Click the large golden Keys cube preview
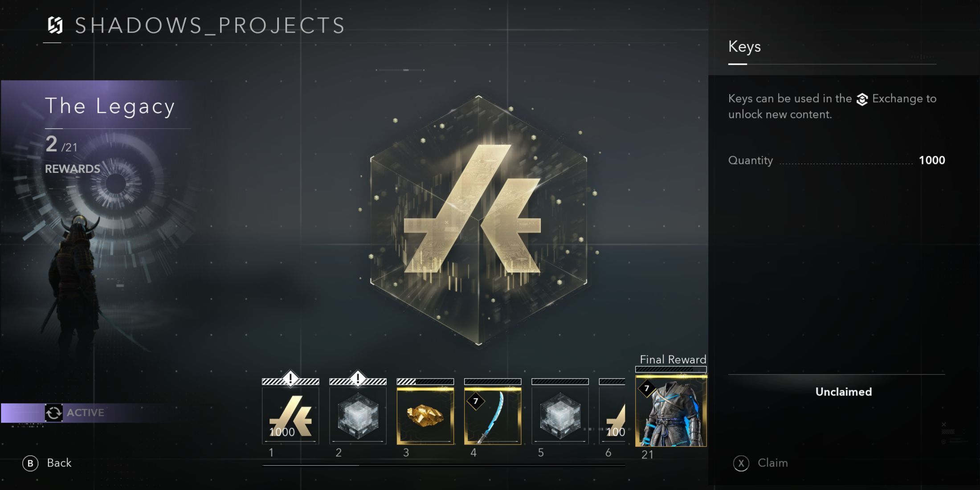The height and width of the screenshot is (490, 980). tap(478, 220)
